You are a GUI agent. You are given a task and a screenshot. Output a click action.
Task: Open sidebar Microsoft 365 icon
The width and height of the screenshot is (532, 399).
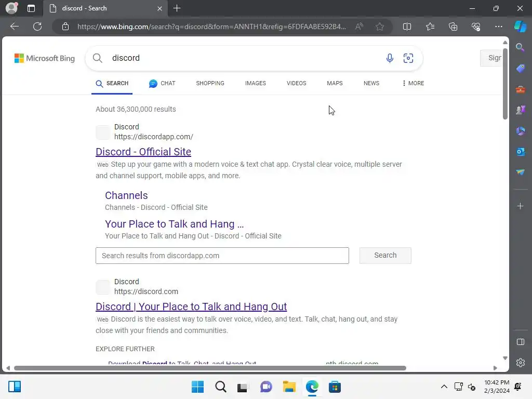pyautogui.click(x=520, y=131)
